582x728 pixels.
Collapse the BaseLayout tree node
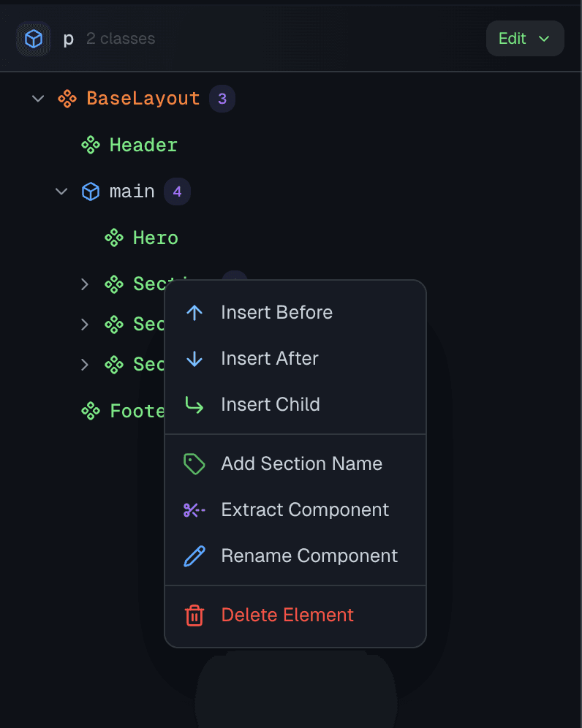37,98
